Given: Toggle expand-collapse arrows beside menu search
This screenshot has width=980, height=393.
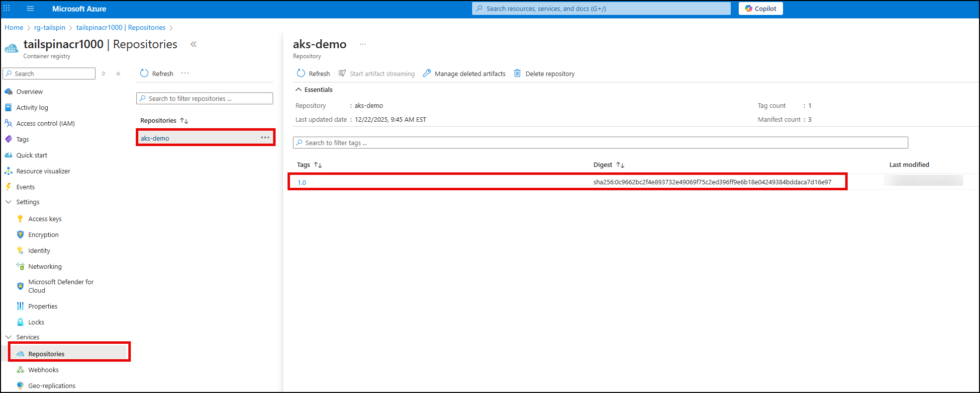Looking at the screenshot, I should pos(103,74).
